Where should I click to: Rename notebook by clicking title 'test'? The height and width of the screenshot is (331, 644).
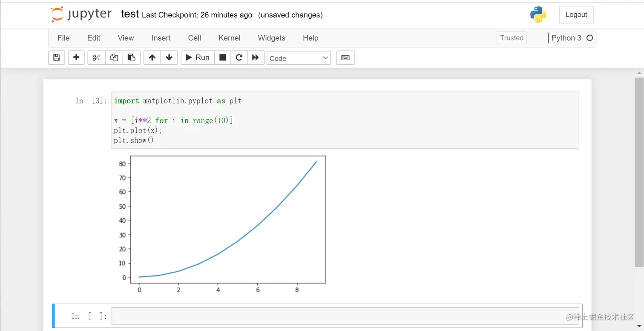[x=130, y=14]
